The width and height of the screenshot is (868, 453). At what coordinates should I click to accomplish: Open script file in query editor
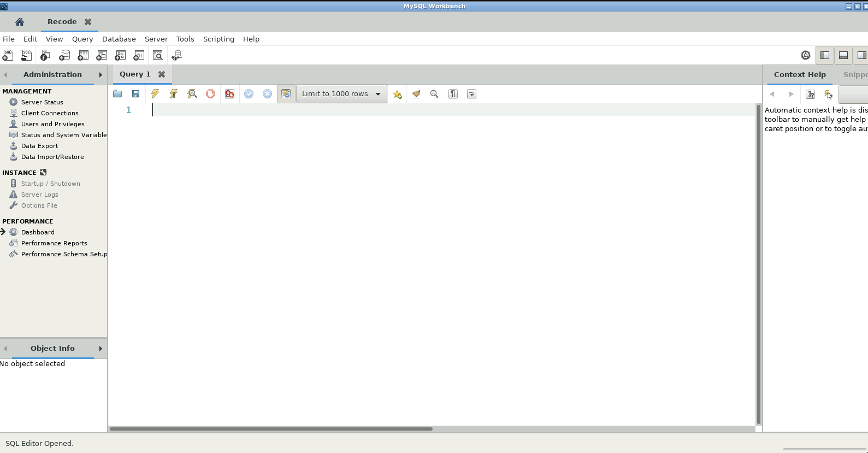click(x=117, y=94)
